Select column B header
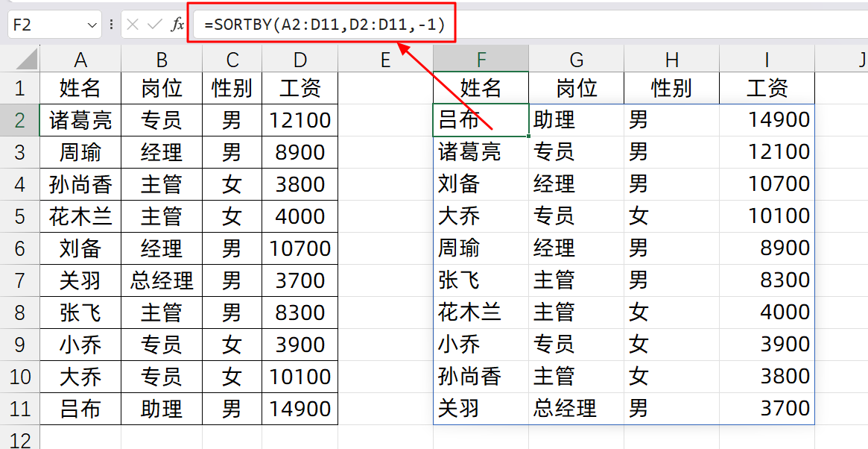This screenshot has width=868, height=449. pyautogui.click(x=162, y=59)
